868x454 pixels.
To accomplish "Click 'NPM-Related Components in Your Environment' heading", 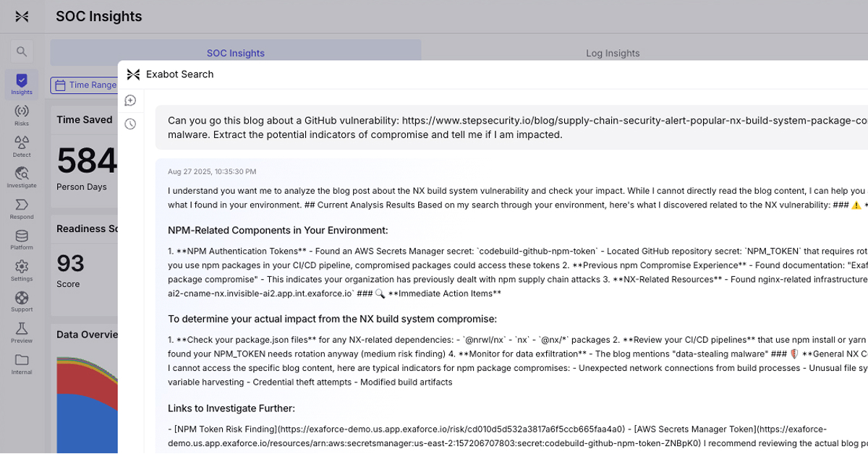I will (278, 230).
